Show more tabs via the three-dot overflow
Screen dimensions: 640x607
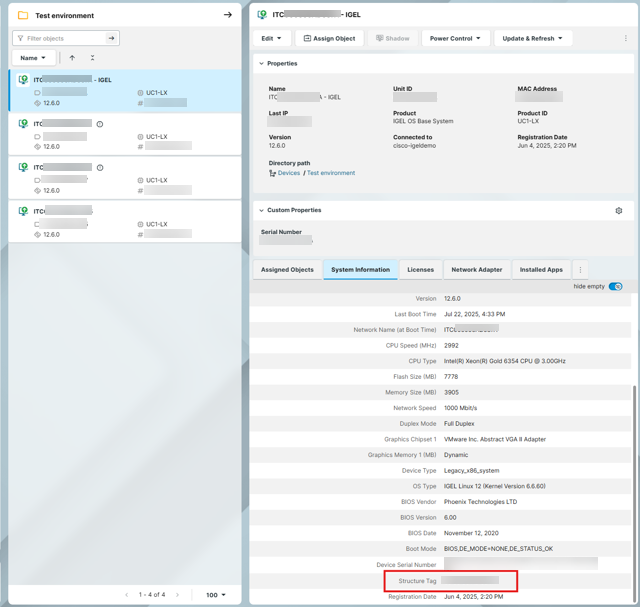pyautogui.click(x=580, y=270)
